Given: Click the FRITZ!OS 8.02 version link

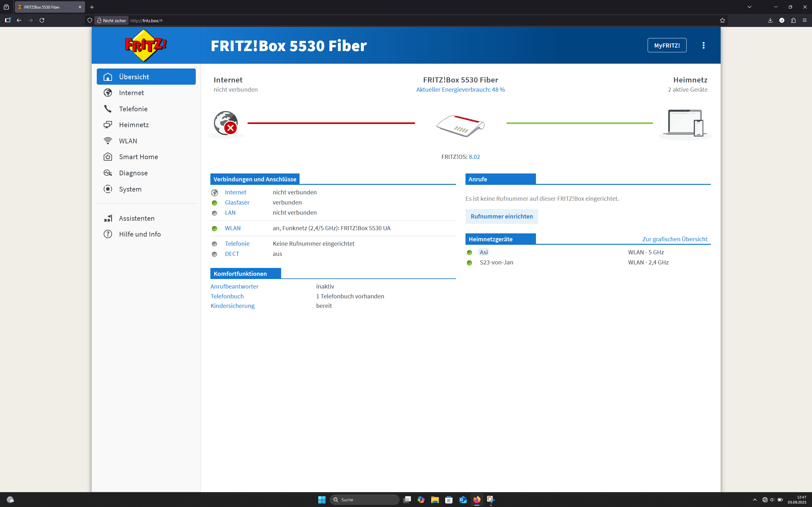Looking at the screenshot, I should [474, 157].
